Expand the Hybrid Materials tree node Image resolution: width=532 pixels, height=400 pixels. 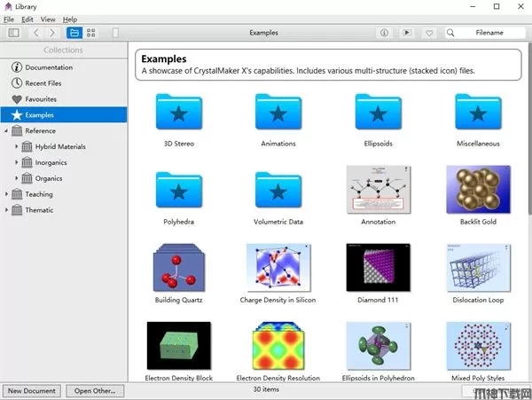click(x=16, y=147)
